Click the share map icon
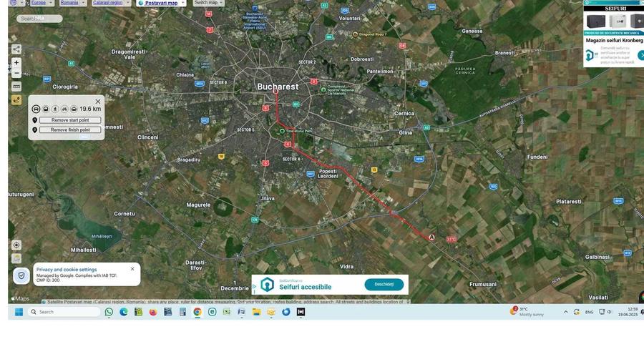The width and height of the screenshot is (644, 362). (x=16, y=49)
